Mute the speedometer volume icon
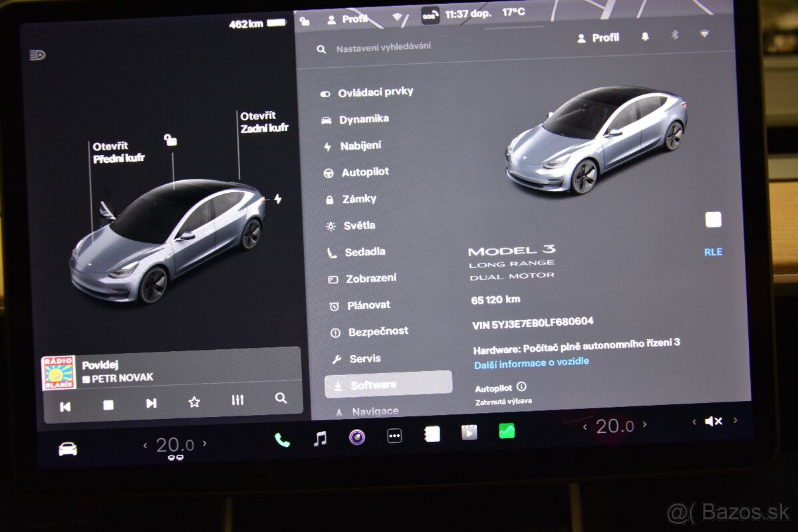This screenshot has width=798, height=532. (713, 420)
